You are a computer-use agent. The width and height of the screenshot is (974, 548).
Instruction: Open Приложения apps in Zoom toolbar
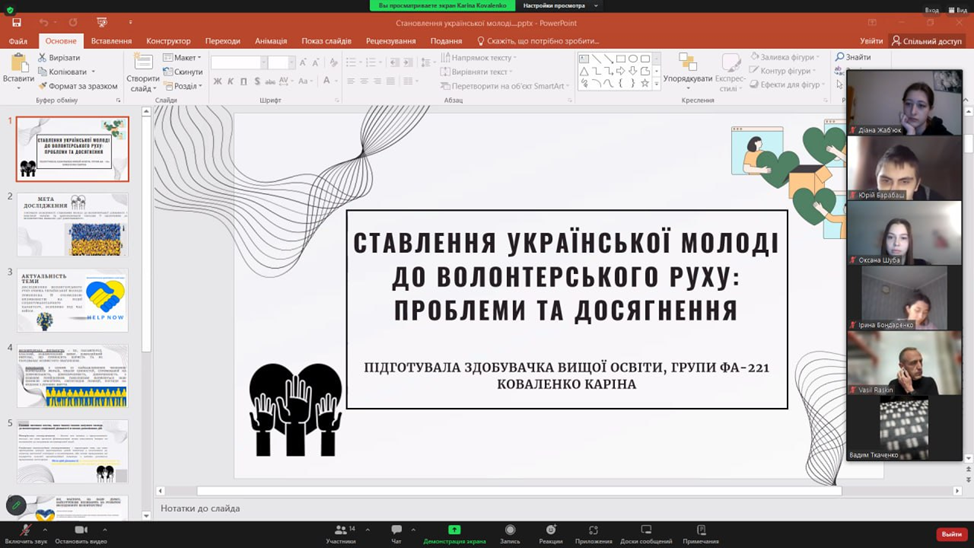click(593, 531)
